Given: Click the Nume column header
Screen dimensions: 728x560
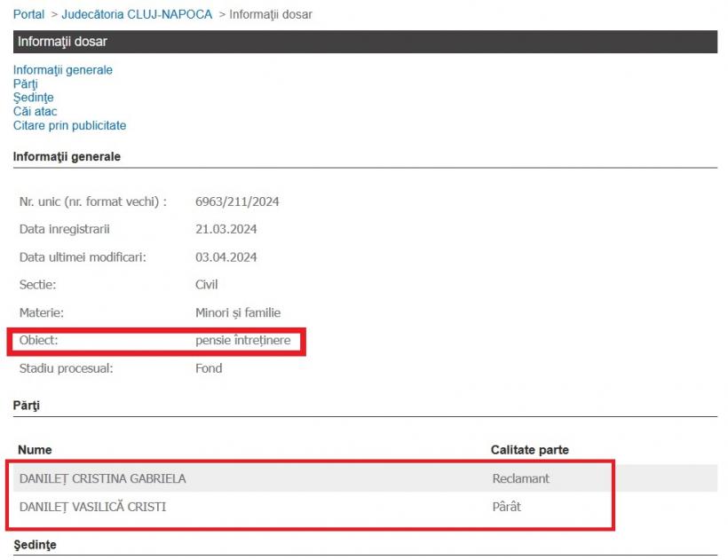Looking at the screenshot, I should [x=35, y=450].
